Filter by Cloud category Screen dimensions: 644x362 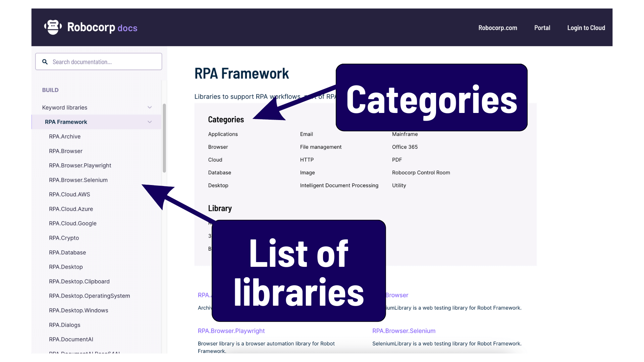point(215,160)
